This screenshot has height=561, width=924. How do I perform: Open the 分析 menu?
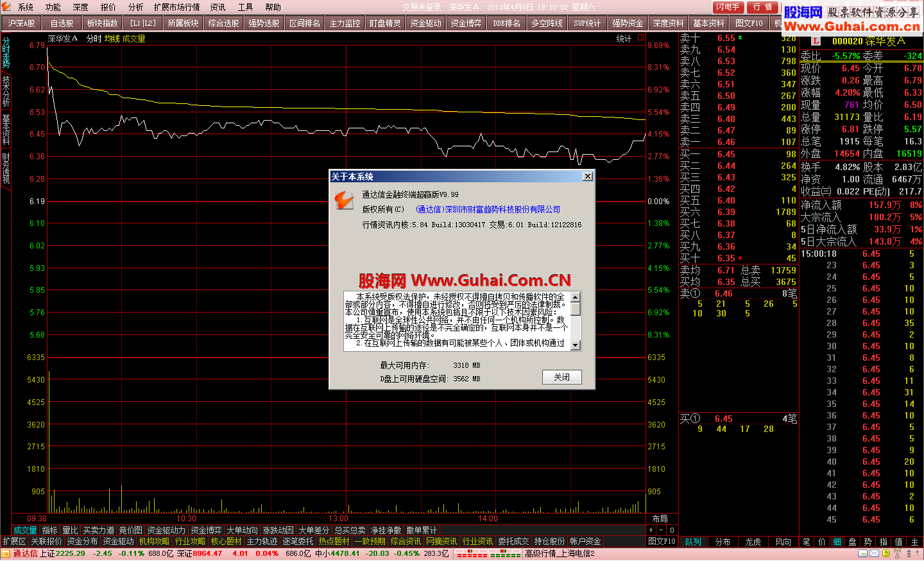(x=136, y=7)
